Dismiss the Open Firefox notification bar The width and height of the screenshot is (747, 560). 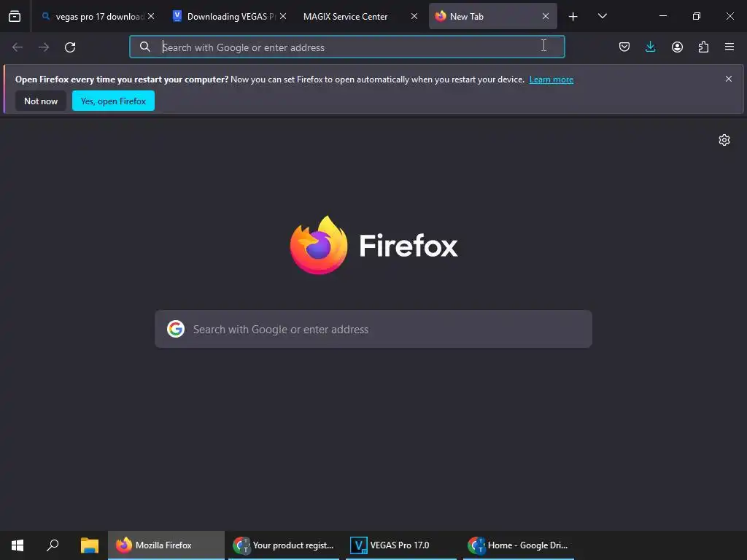pyautogui.click(x=729, y=79)
